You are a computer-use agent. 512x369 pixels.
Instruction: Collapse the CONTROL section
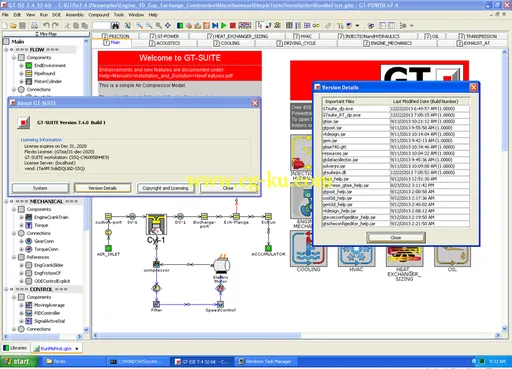pyautogui.click(x=6, y=289)
